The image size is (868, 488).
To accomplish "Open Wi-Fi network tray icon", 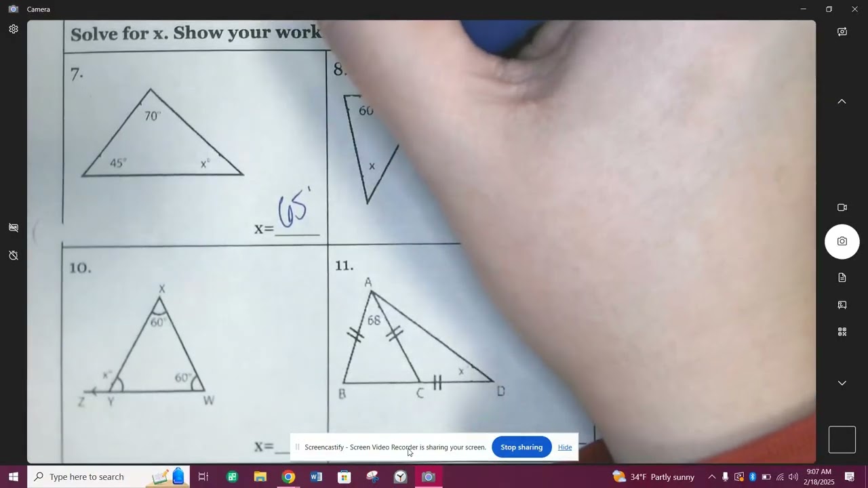I will point(780,477).
